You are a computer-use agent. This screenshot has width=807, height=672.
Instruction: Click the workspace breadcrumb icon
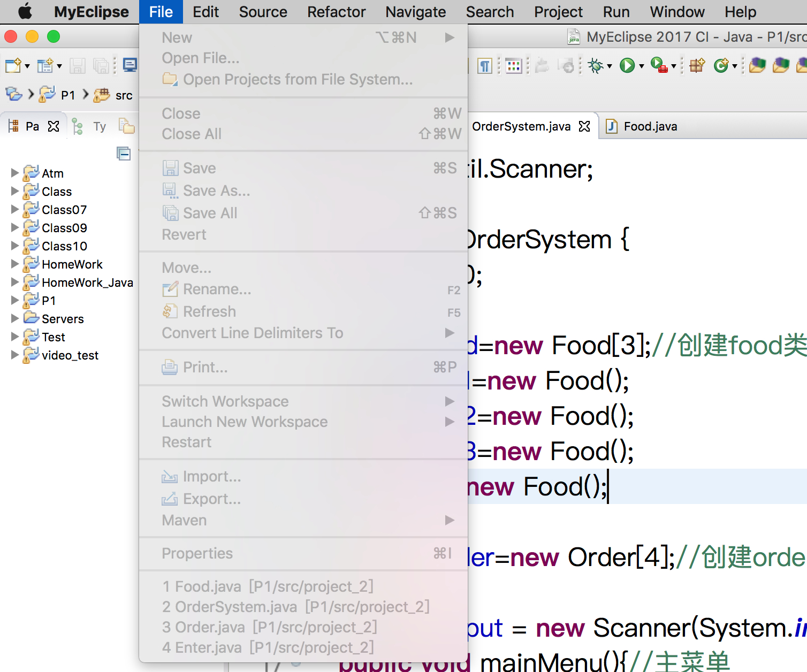(x=14, y=95)
